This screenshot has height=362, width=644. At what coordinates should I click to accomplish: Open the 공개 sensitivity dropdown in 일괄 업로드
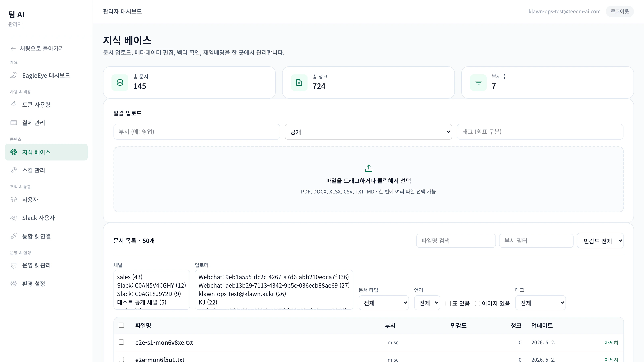coord(368,132)
